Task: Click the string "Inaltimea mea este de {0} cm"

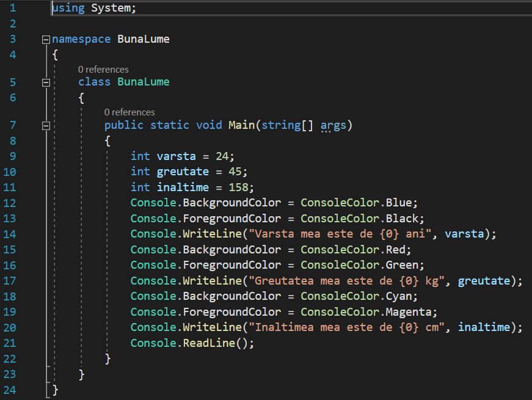Action: click(x=346, y=327)
